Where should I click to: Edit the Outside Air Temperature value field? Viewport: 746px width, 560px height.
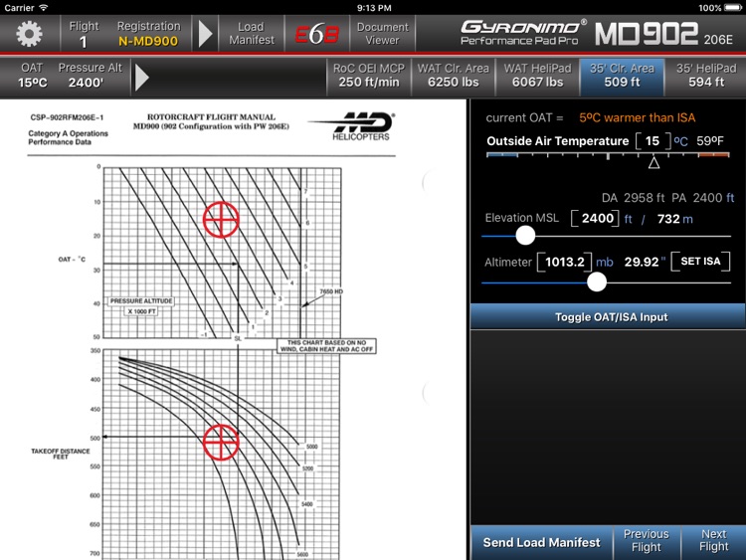click(x=653, y=141)
